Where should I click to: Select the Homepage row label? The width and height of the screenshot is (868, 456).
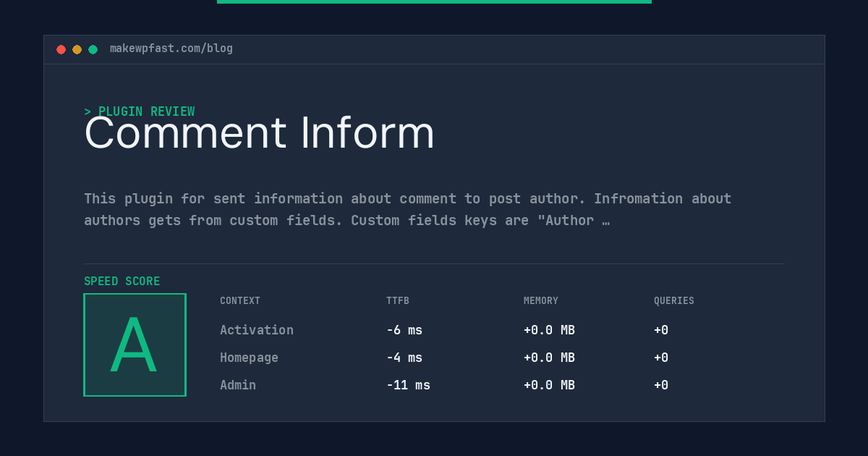point(249,358)
